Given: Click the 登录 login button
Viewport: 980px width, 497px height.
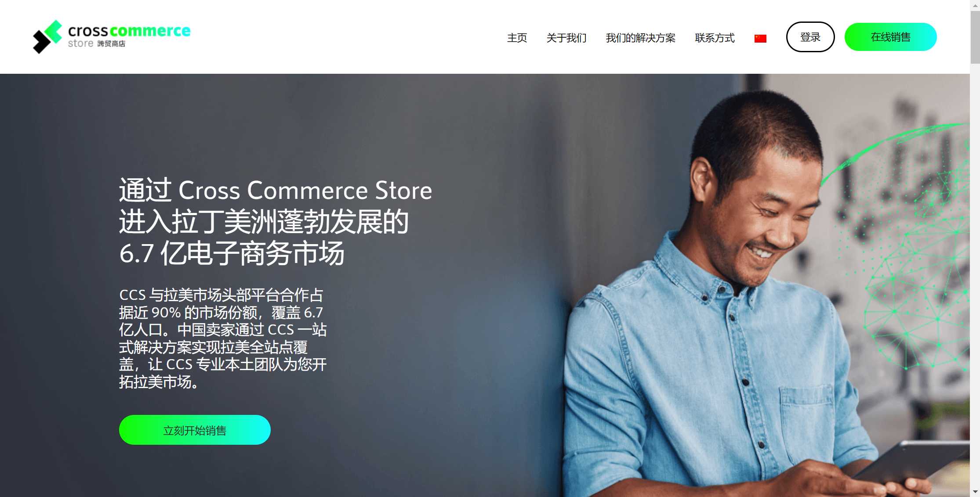Looking at the screenshot, I should click(x=810, y=37).
